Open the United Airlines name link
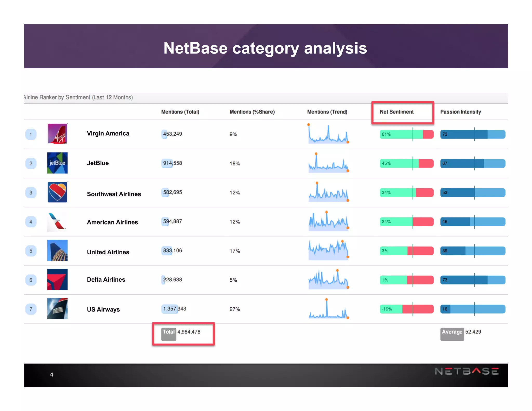 [x=108, y=252]
